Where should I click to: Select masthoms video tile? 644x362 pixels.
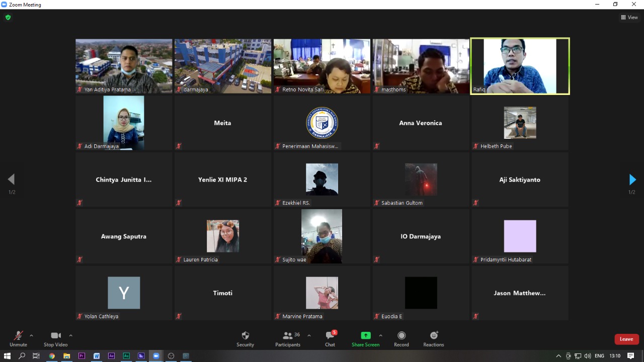click(x=421, y=66)
